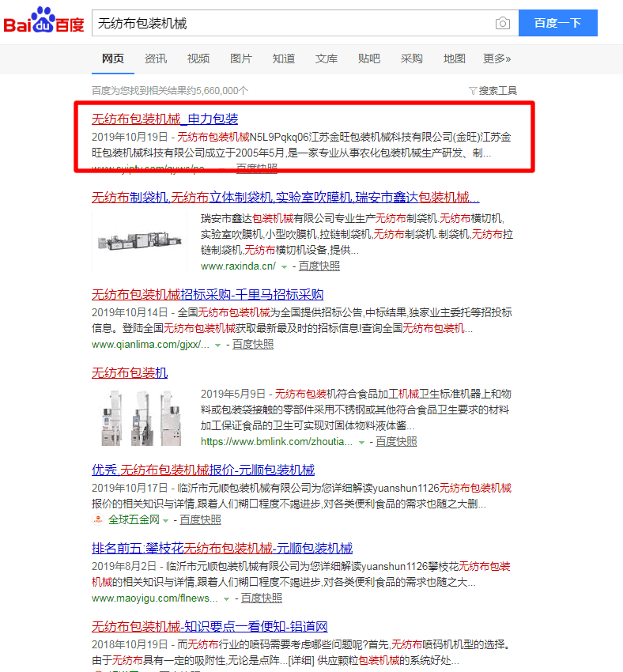Switch to the 资讯 tab
This screenshot has width=623, height=672.
pyautogui.click(x=156, y=59)
